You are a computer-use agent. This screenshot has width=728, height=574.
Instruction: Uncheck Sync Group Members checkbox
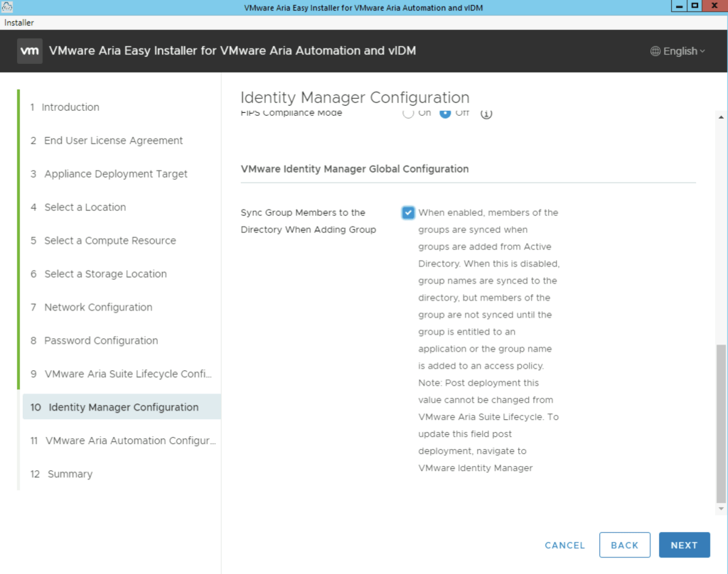tap(407, 212)
